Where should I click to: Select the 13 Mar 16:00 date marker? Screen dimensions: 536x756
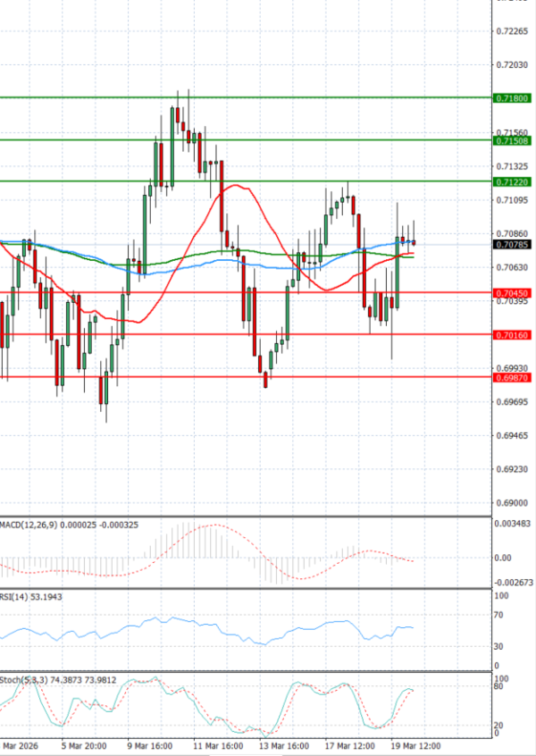coord(286,744)
